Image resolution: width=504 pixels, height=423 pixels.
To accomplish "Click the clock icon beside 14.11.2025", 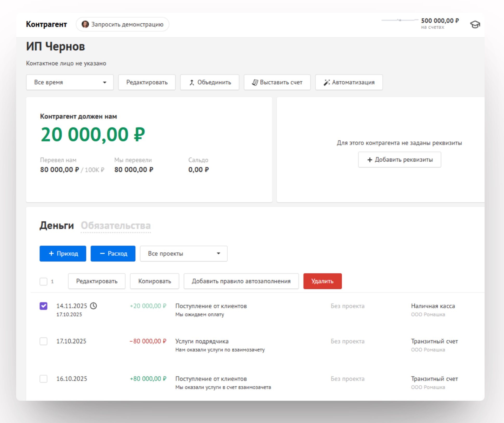I will pyautogui.click(x=94, y=306).
